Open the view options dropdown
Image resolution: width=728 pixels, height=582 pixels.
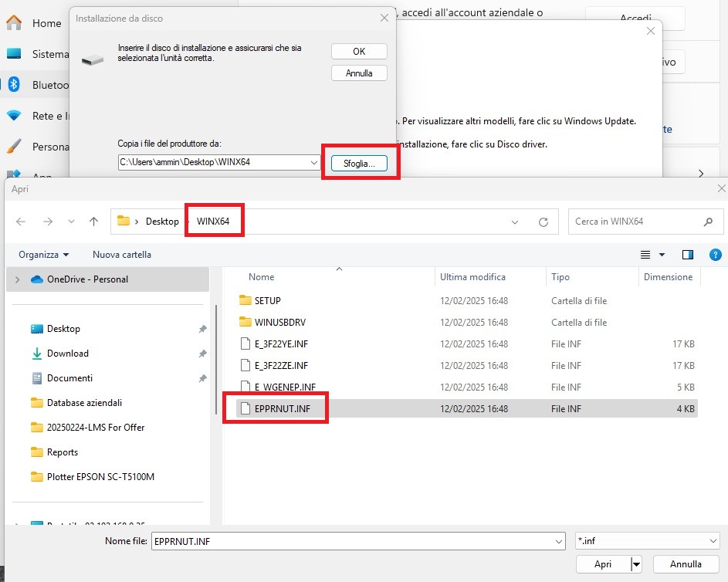(662, 255)
